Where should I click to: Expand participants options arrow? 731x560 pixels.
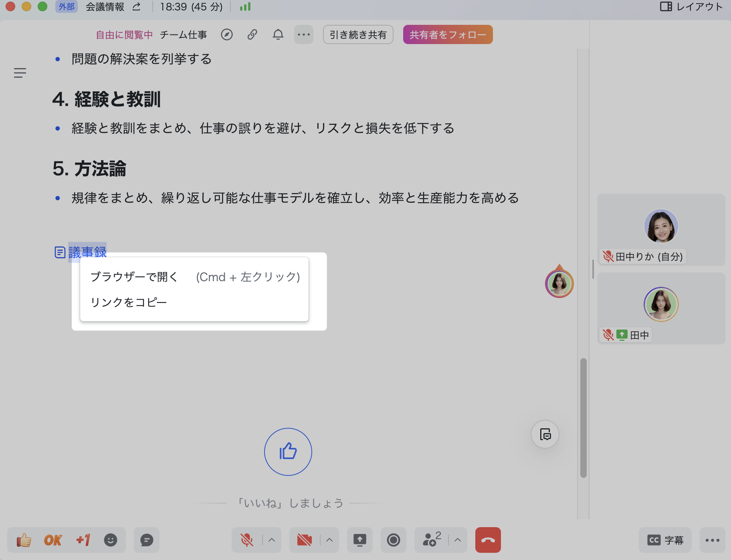[x=458, y=540]
